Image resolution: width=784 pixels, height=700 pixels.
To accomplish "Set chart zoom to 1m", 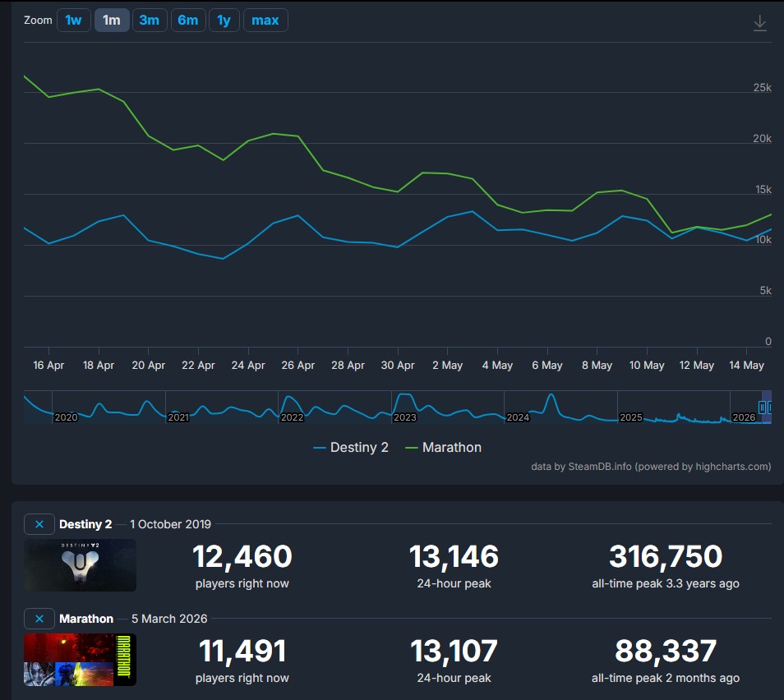I will [x=112, y=21].
